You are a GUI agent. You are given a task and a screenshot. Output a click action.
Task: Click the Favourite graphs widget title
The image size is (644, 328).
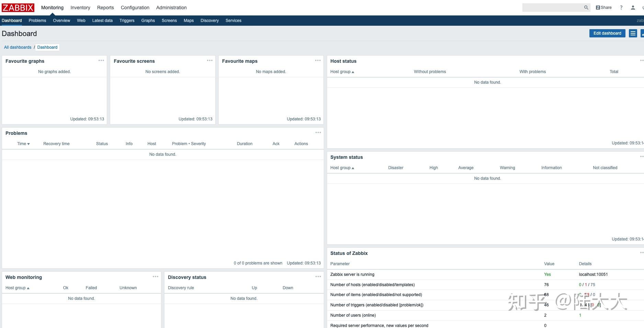25,61
